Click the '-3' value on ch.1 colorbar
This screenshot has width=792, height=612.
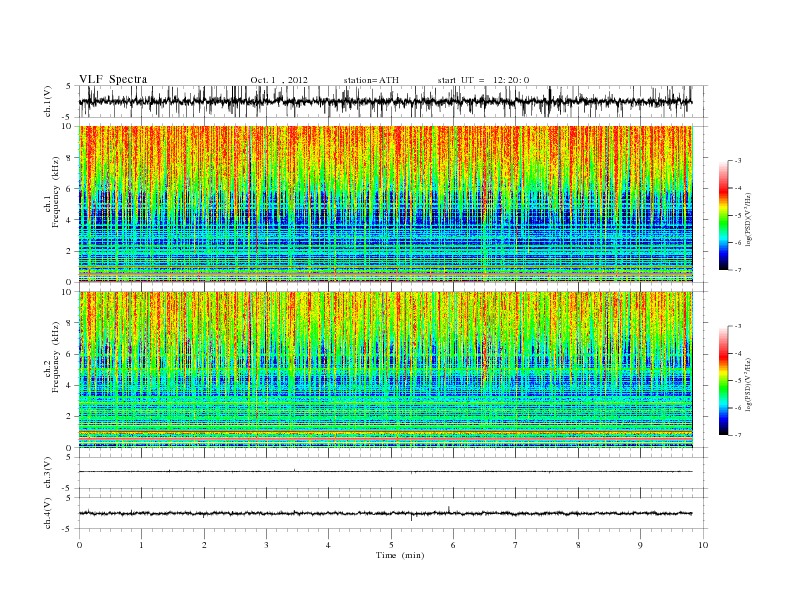[x=738, y=161]
